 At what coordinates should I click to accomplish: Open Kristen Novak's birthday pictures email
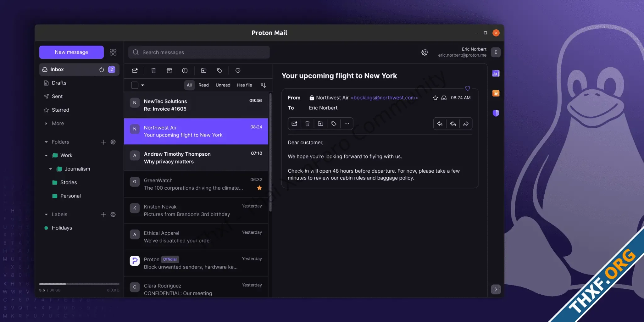(x=196, y=211)
